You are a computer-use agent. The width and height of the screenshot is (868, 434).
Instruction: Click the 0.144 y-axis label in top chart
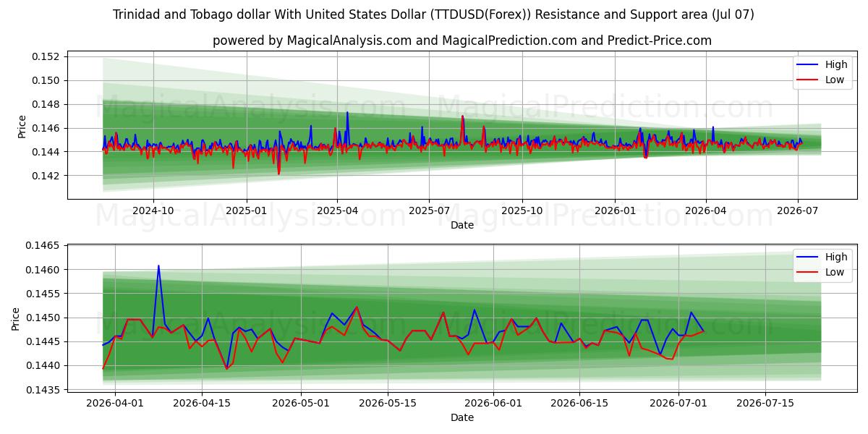pos(46,152)
